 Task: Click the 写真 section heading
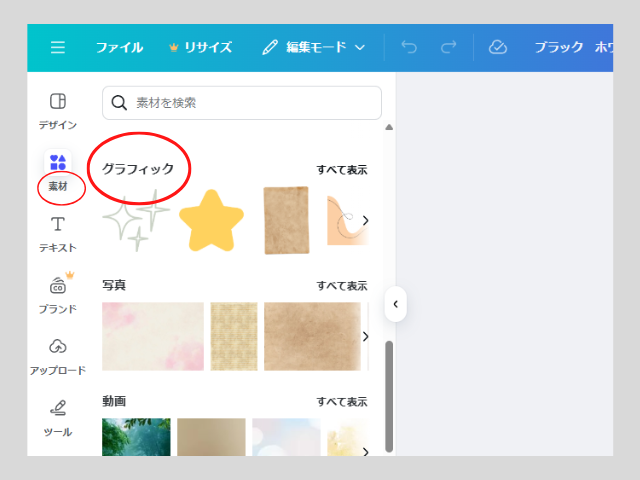pyautogui.click(x=114, y=285)
